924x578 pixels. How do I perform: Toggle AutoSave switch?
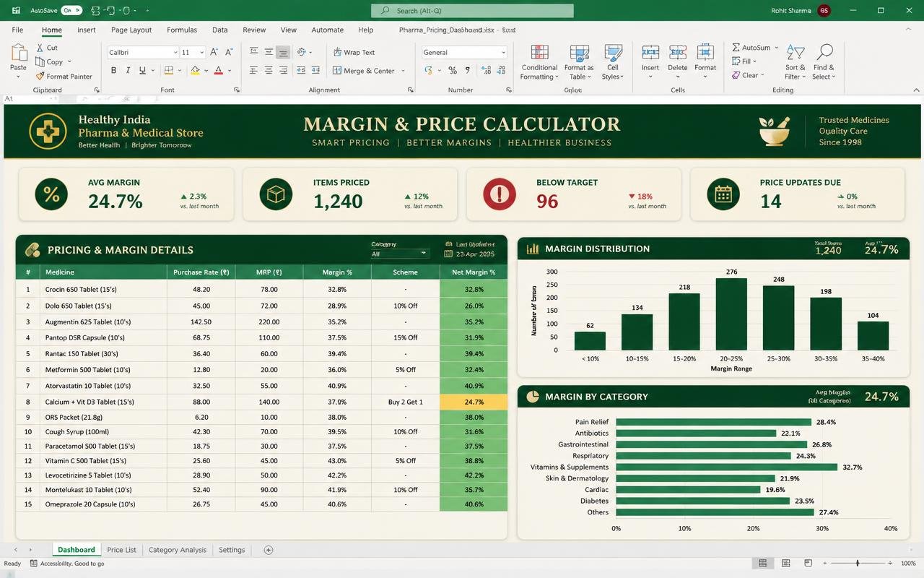71,11
